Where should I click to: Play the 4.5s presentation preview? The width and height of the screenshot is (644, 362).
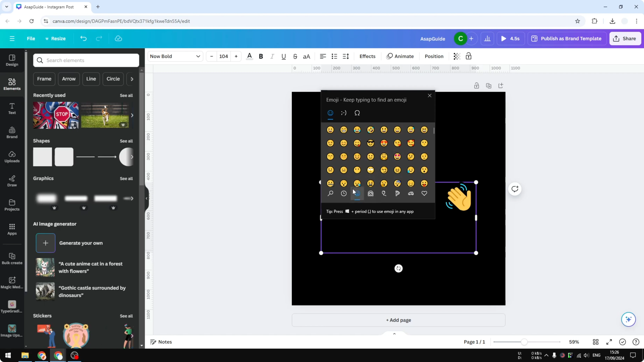point(510,38)
